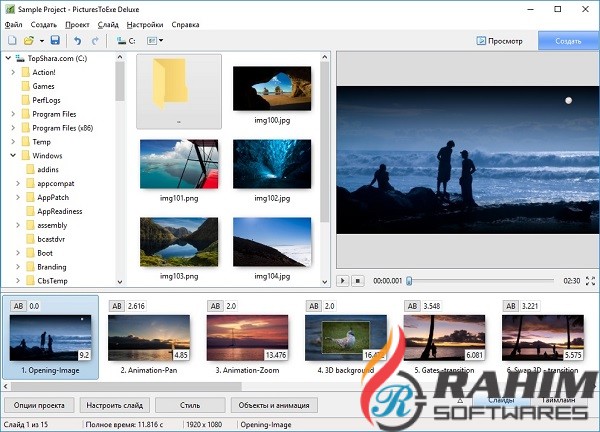The image size is (600, 432).
Task: Click the Объекты и анимация button
Action: tap(275, 405)
